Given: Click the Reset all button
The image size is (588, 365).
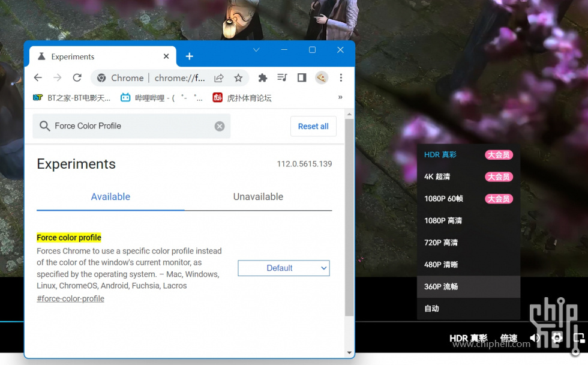Looking at the screenshot, I should point(313,127).
